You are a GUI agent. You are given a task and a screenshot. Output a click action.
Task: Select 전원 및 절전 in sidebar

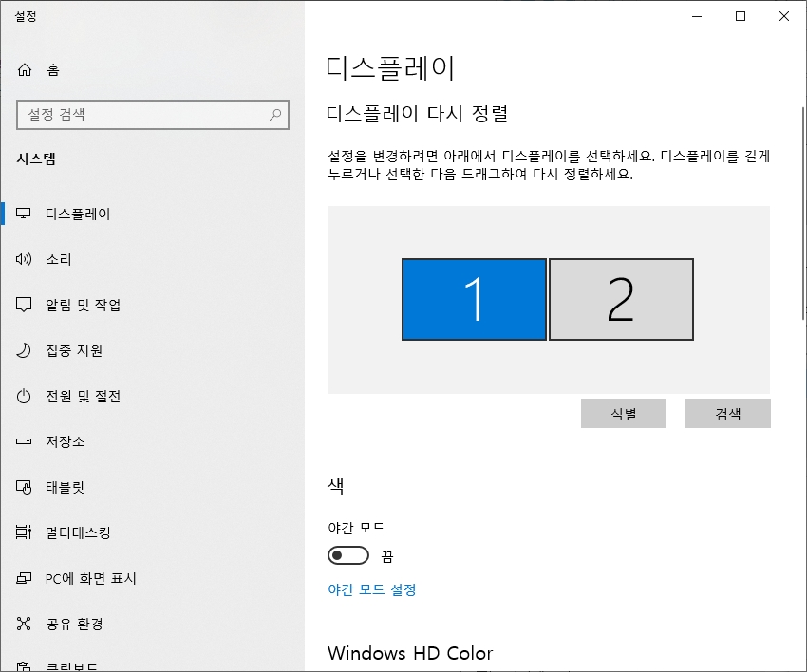coord(152,396)
